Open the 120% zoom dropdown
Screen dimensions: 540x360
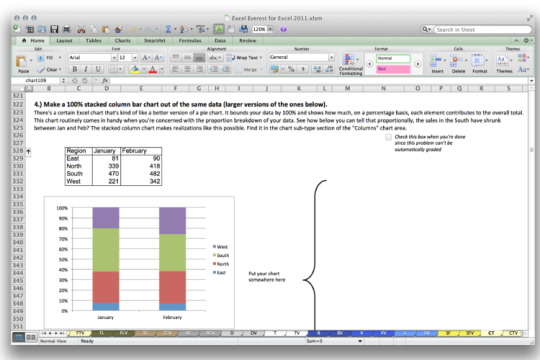coord(270,29)
